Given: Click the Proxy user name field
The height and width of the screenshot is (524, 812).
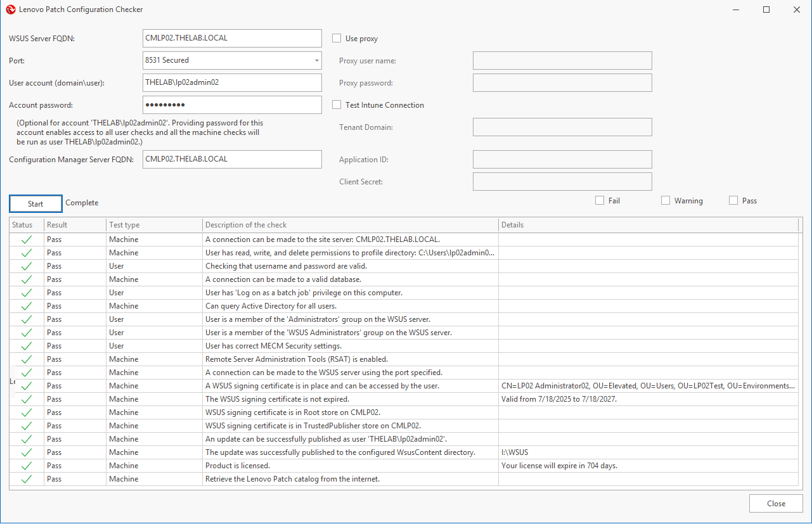Looking at the screenshot, I should tap(562, 61).
